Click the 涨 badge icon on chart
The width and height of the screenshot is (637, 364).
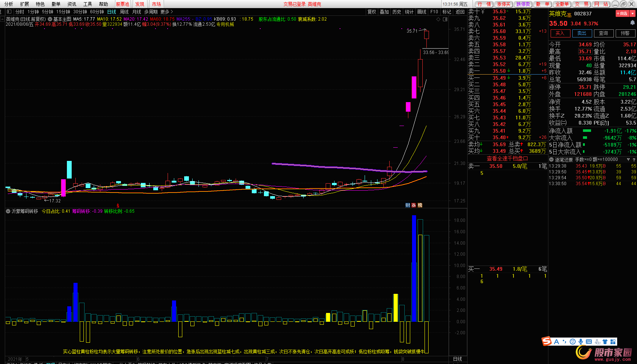[414, 205]
